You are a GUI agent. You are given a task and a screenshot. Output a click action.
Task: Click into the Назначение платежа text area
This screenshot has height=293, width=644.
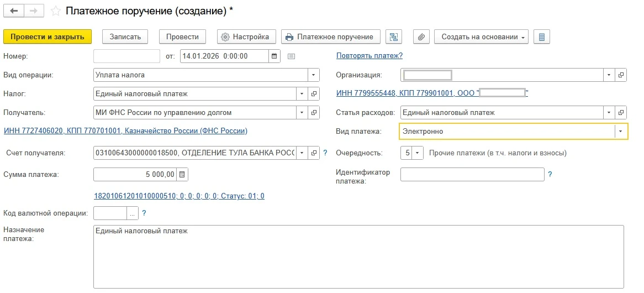(x=358, y=256)
